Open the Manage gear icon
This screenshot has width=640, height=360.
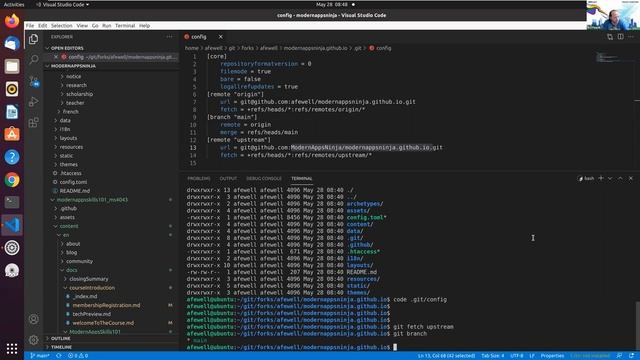coord(33,340)
